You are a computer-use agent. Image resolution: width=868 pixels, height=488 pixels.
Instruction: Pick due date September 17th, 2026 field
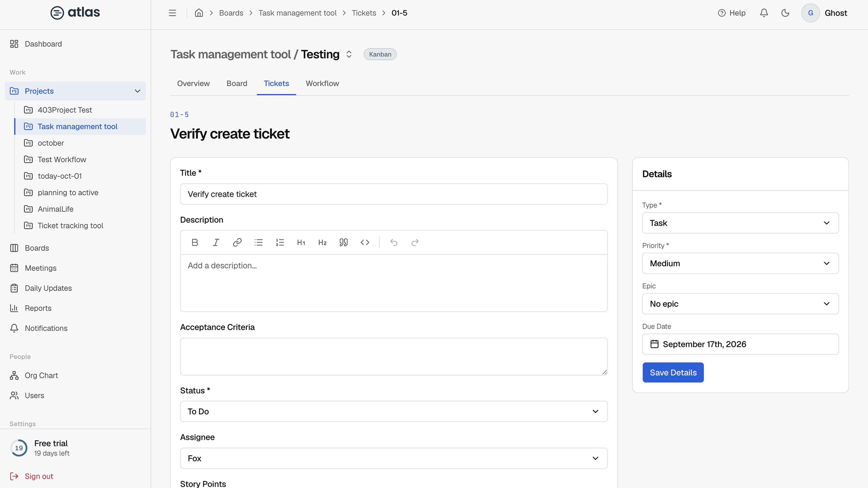[x=740, y=344]
